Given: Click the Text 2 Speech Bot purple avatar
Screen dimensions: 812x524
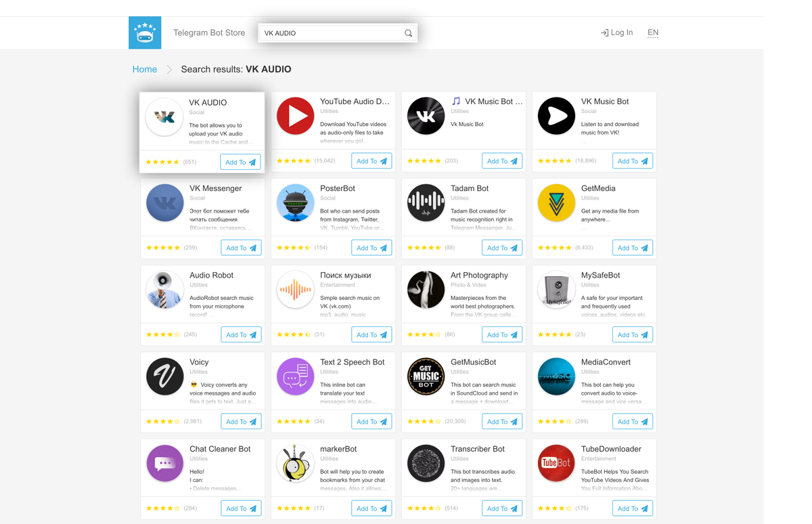Looking at the screenshot, I should [x=295, y=376].
